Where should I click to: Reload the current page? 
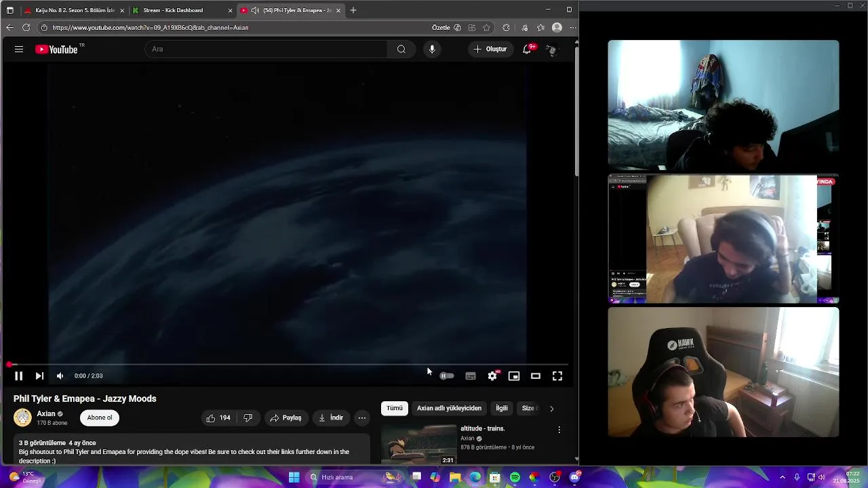[26, 28]
